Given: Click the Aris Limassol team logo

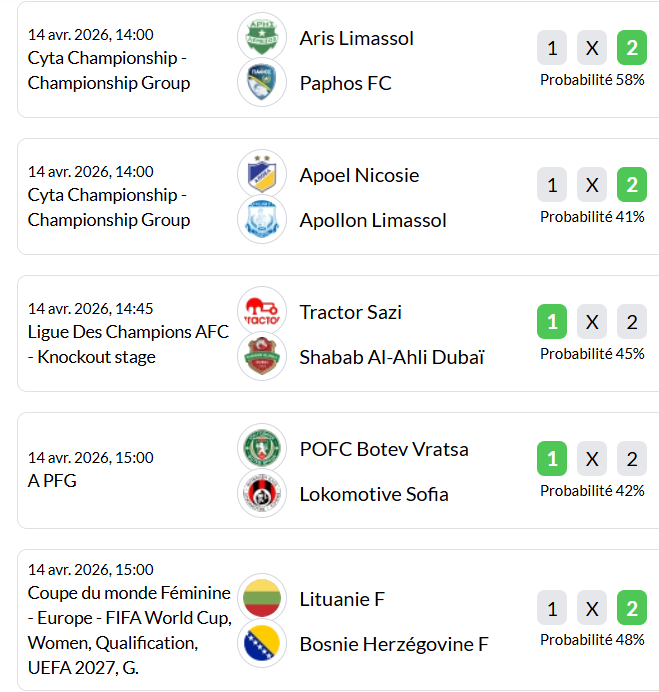Looking at the screenshot, I should coord(262,38).
